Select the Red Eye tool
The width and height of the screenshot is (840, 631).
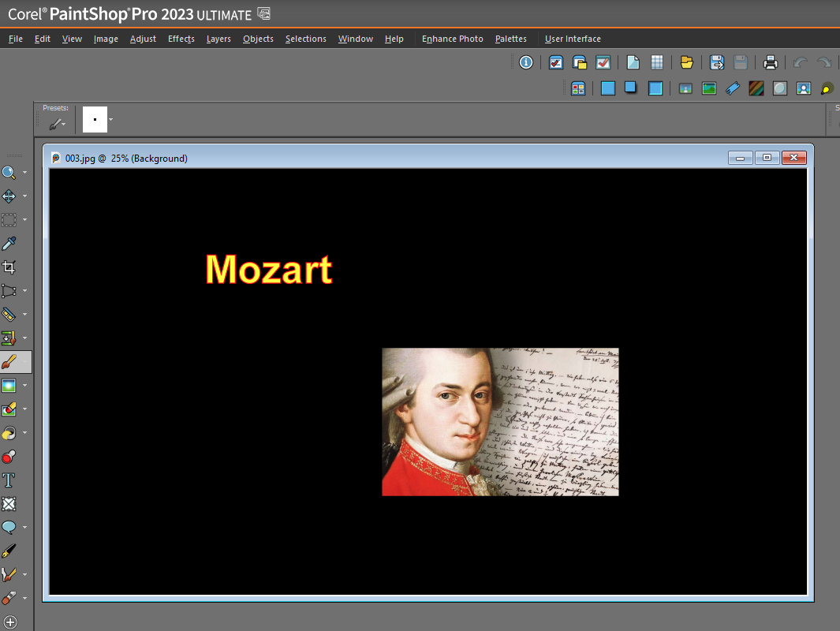[9, 457]
